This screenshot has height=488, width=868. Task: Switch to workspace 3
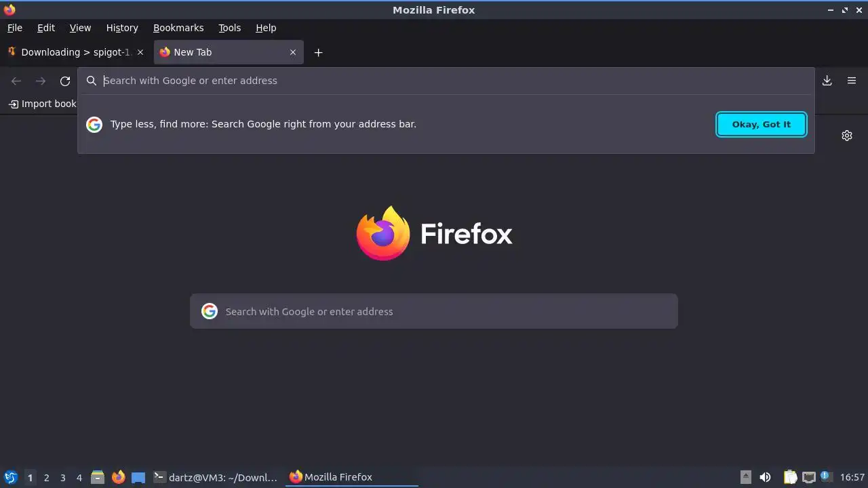(62, 478)
